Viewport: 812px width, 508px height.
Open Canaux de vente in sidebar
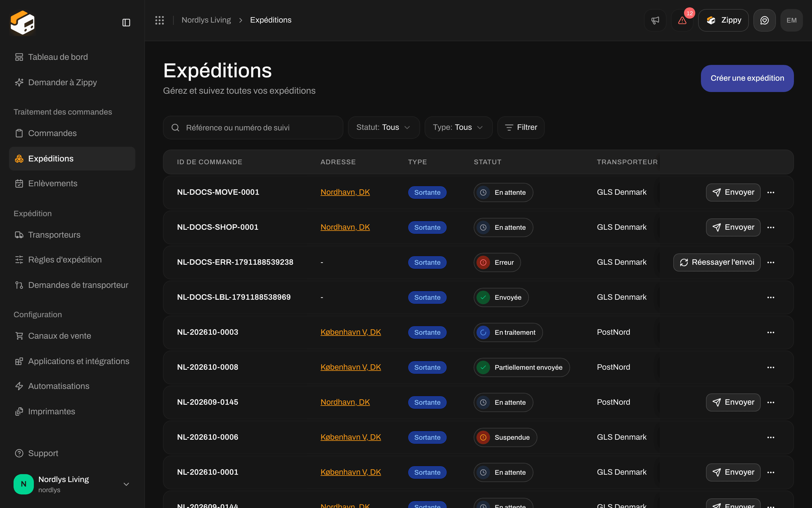72,336
